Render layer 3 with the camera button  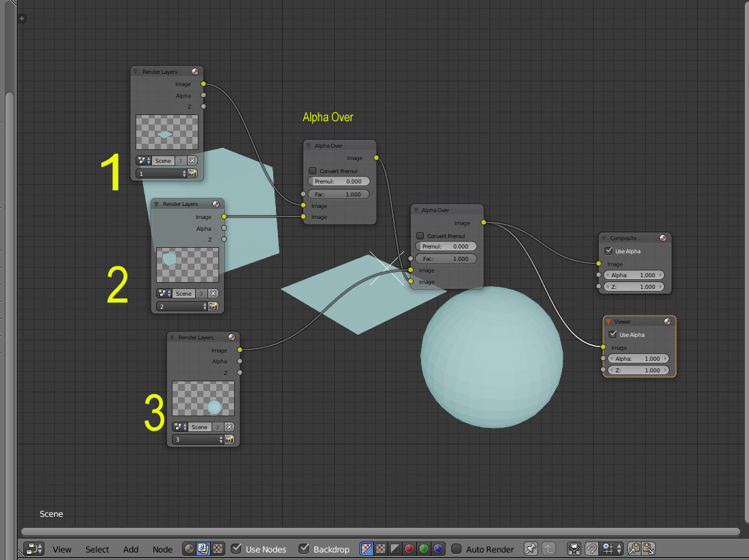coord(229,440)
